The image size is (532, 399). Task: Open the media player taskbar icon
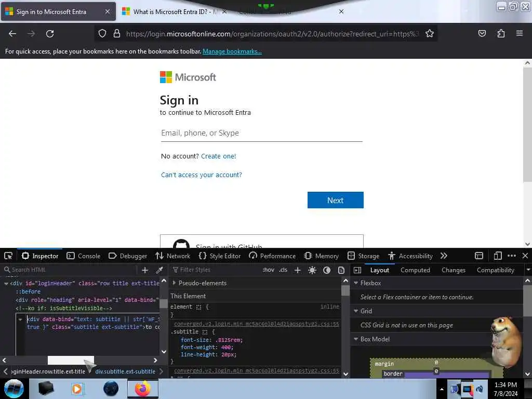77,389
